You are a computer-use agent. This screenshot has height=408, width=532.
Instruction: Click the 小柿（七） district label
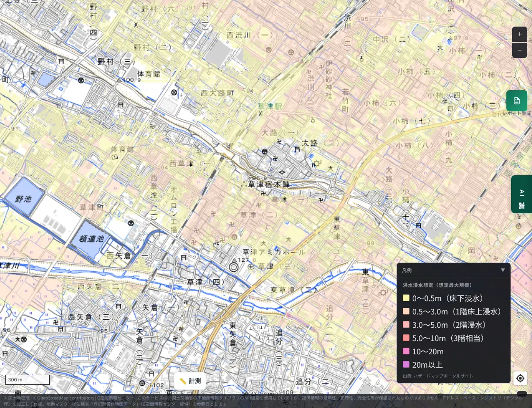pyautogui.click(x=412, y=121)
